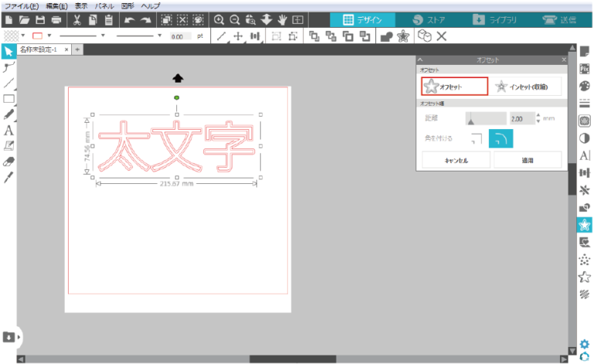Viewport: 594px width, 364px height.
Task: Click the weld shapes toolbar icon
Action: coord(387,36)
